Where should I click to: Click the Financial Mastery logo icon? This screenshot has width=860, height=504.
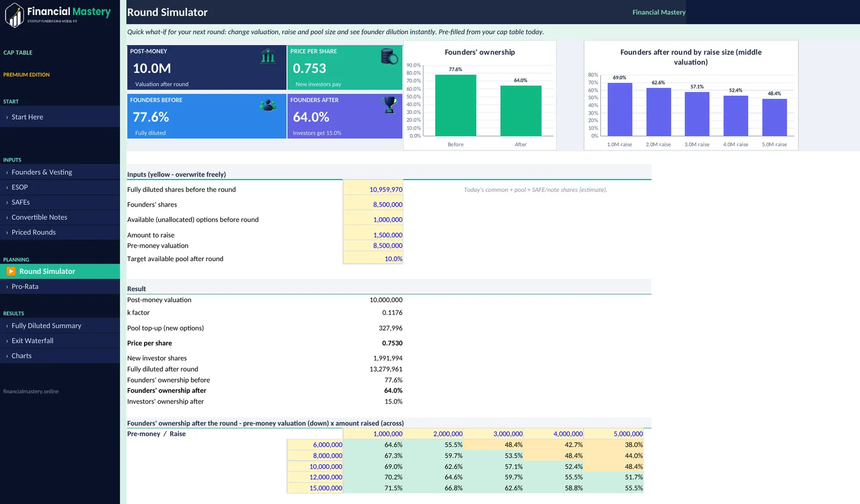(x=15, y=15)
